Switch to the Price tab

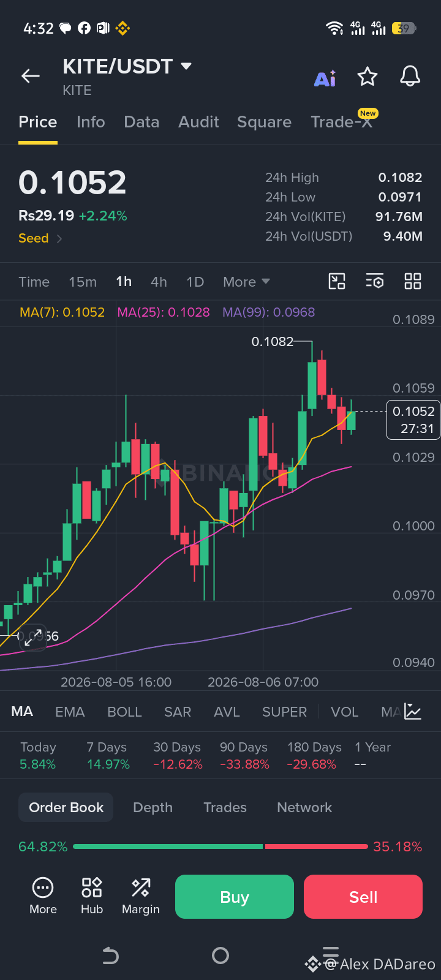(x=38, y=122)
